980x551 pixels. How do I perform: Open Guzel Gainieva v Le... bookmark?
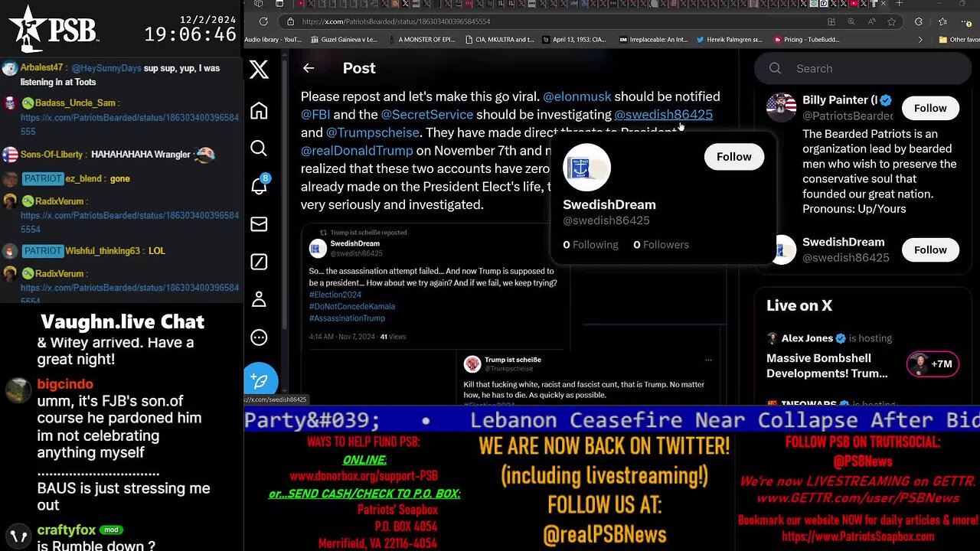345,40
